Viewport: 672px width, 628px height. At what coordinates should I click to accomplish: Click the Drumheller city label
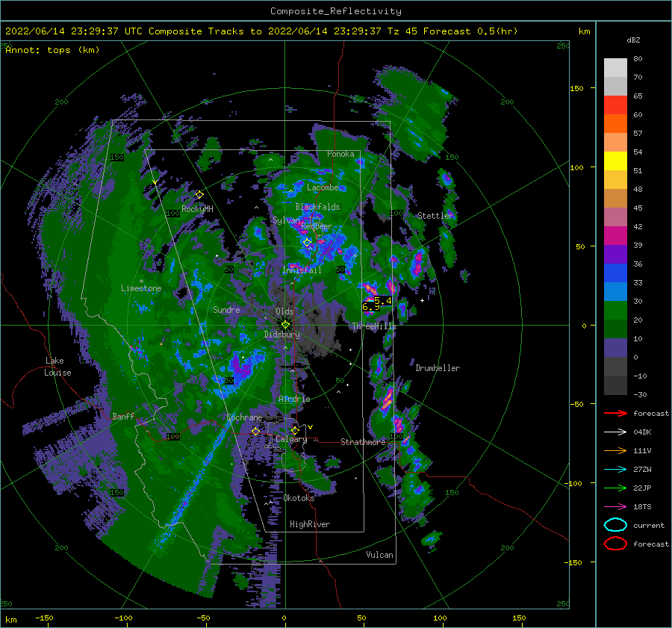point(438,368)
